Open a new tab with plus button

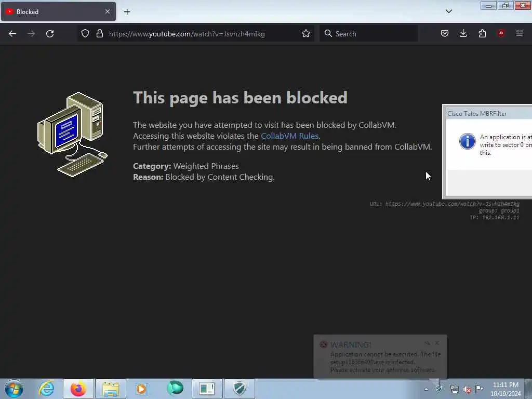127,12
